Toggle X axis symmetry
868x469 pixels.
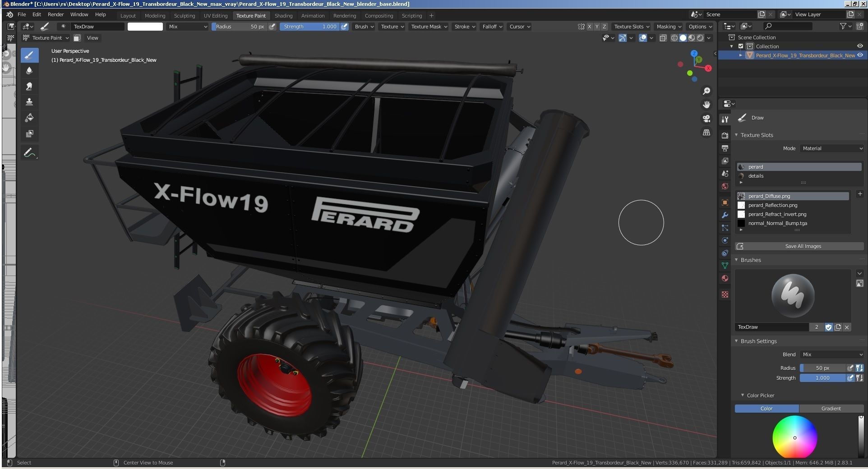[589, 27]
